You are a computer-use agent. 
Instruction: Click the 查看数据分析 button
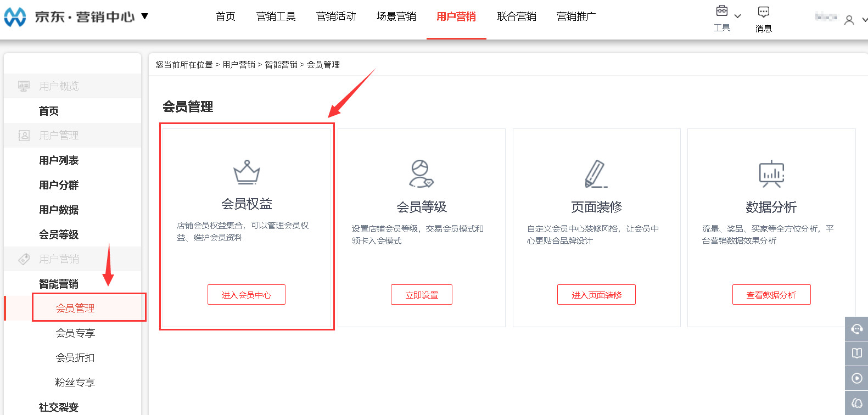tap(771, 295)
